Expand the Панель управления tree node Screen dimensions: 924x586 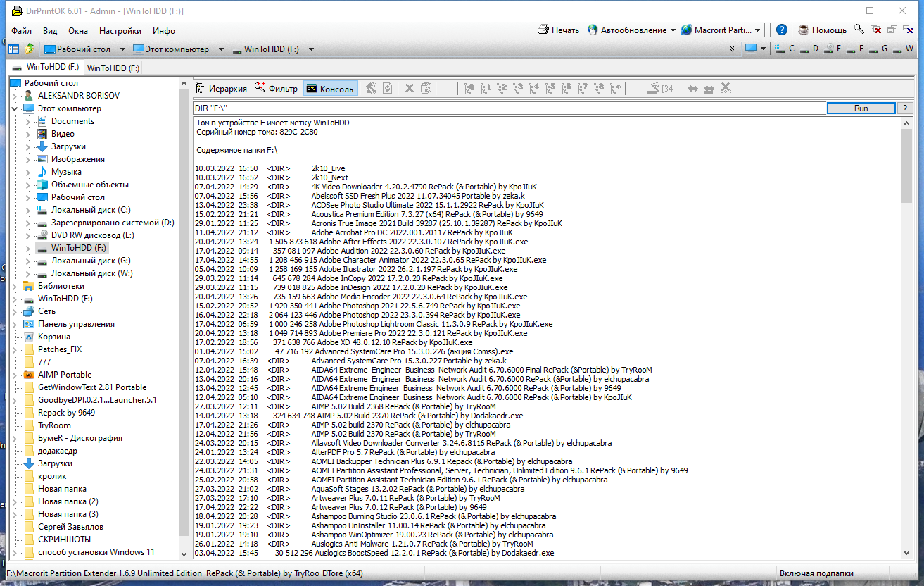pos(15,324)
